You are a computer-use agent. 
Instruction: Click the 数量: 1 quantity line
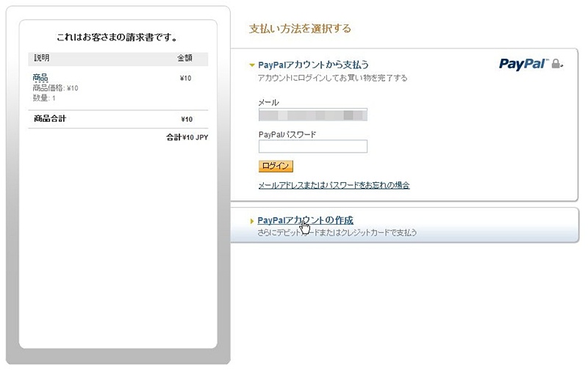tap(44, 98)
